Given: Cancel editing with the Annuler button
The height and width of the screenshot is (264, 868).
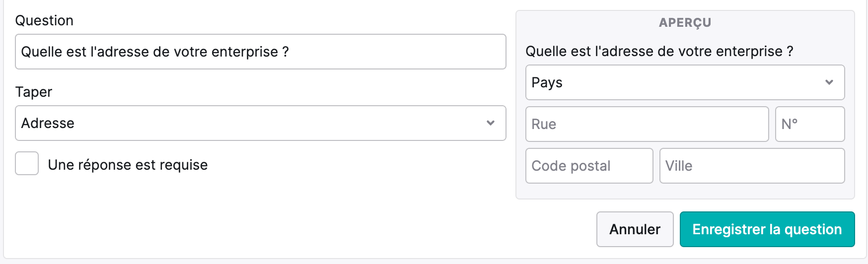Looking at the screenshot, I should click(635, 229).
